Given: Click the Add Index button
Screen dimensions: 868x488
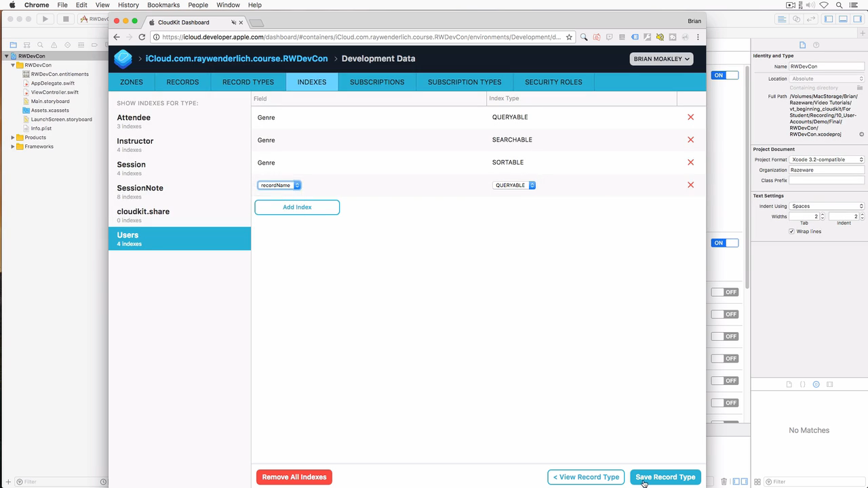Looking at the screenshot, I should coord(297,207).
